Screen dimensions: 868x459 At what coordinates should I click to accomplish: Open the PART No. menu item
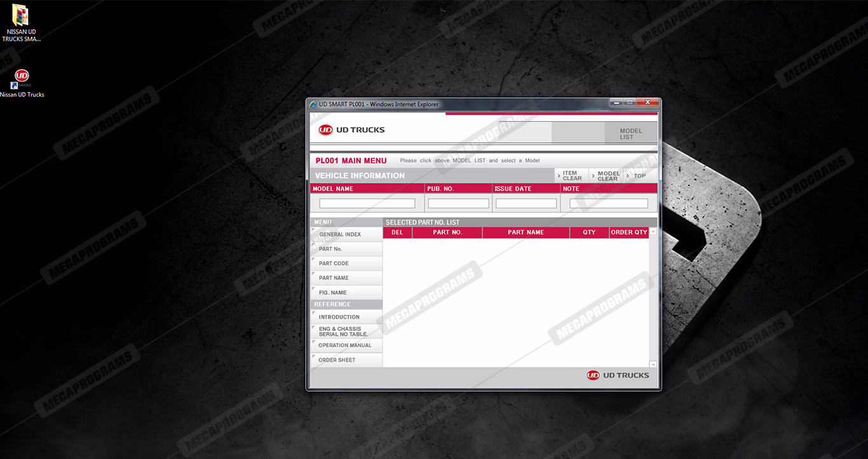click(x=347, y=249)
